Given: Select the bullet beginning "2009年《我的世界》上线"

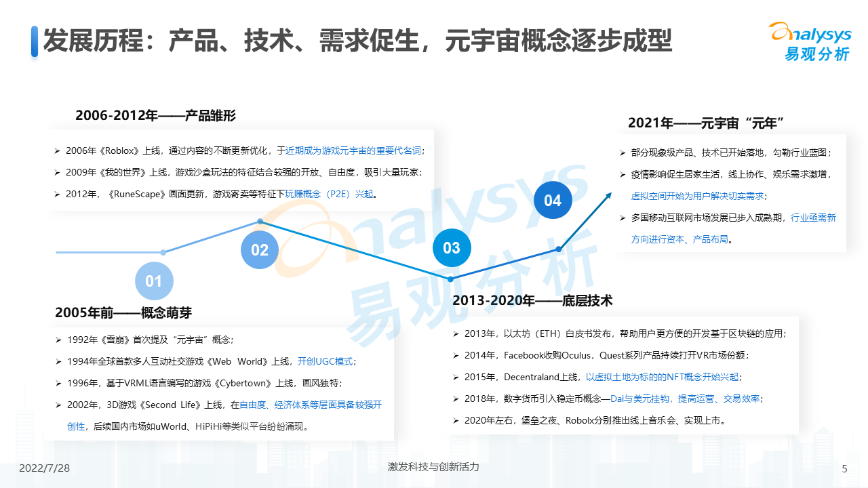Looking at the screenshot, I should 237,172.
